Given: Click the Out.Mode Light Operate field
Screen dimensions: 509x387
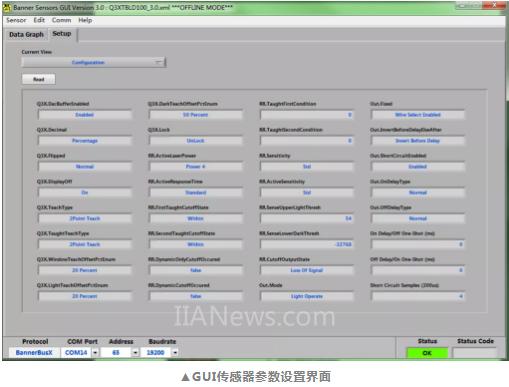Looking at the screenshot, I should [x=306, y=296].
